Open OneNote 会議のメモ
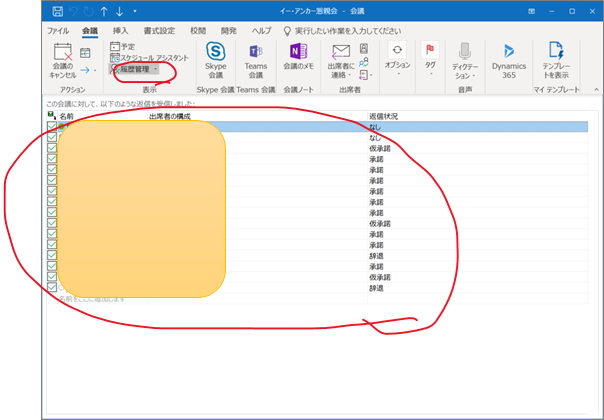Viewport: 604px width, 420px height. tap(299, 57)
